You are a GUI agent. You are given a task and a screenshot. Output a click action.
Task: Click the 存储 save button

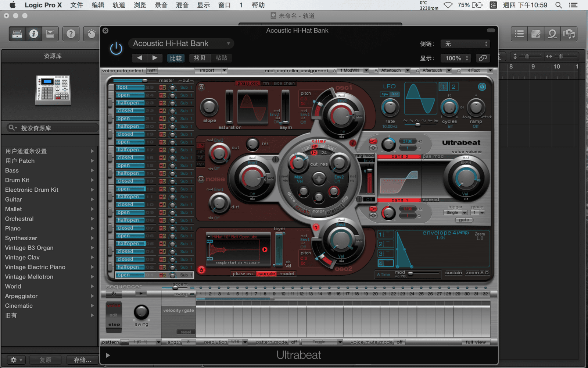tap(82, 360)
